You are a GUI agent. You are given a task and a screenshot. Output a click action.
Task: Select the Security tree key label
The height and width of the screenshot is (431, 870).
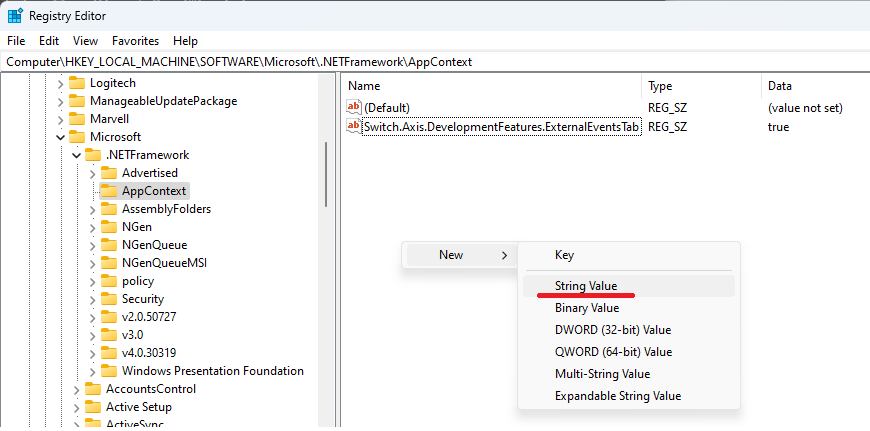pos(143,299)
